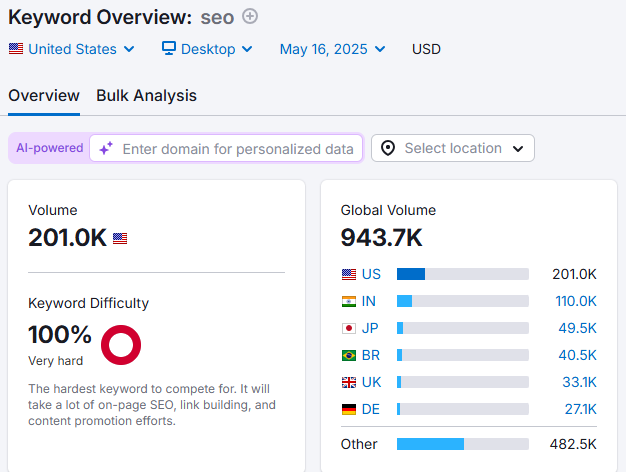Switch to the Bulk Analysis tab

pyautogui.click(x=146, y=96)
